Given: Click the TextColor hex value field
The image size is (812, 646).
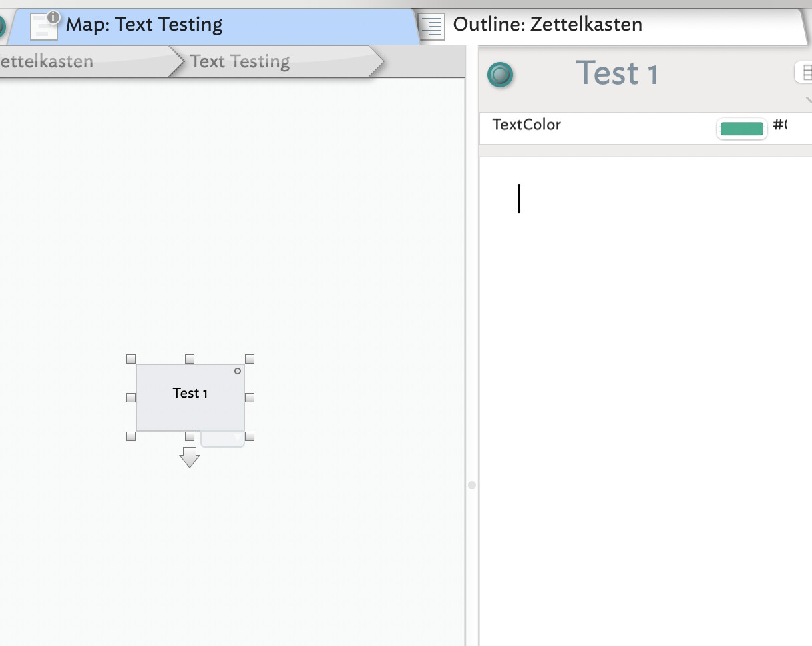Looking at the screenshot, I should (x=780, y=125).
